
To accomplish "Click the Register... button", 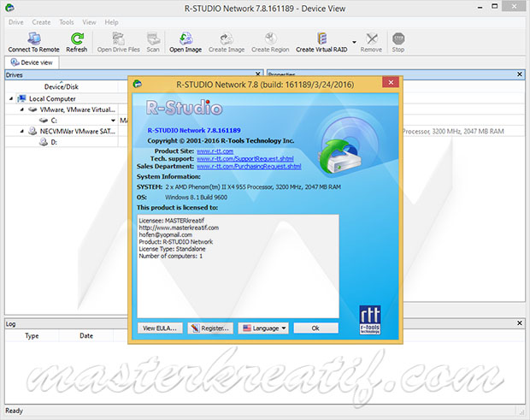I will point(210,328).
